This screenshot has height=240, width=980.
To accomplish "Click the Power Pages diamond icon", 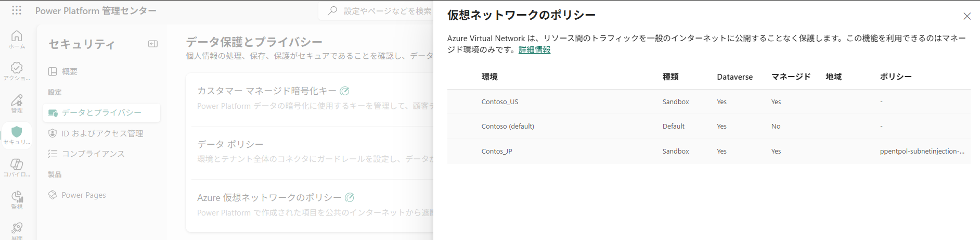I will [53, 195].
